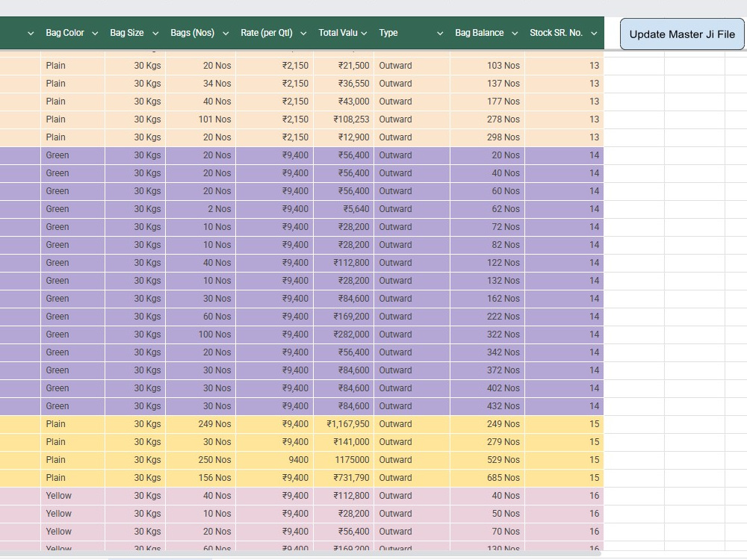Select the unformatted rate cell showing 9400
747x560 pixels.
pos(274,460)
